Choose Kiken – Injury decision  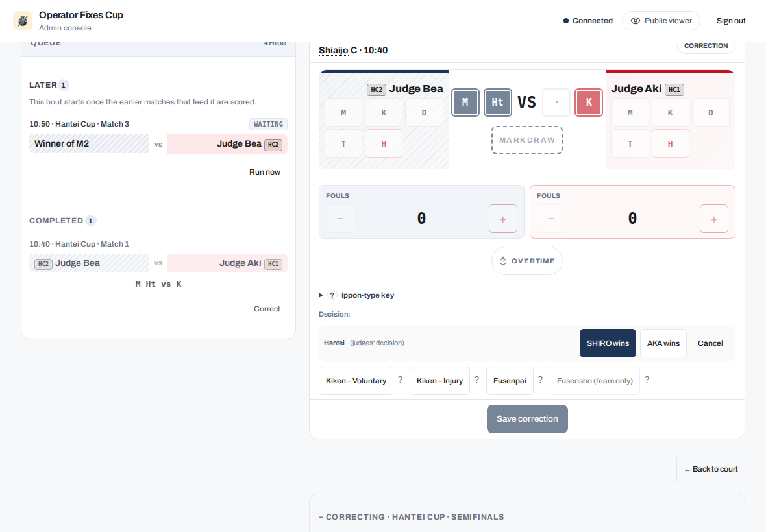[x=439, y=381]
